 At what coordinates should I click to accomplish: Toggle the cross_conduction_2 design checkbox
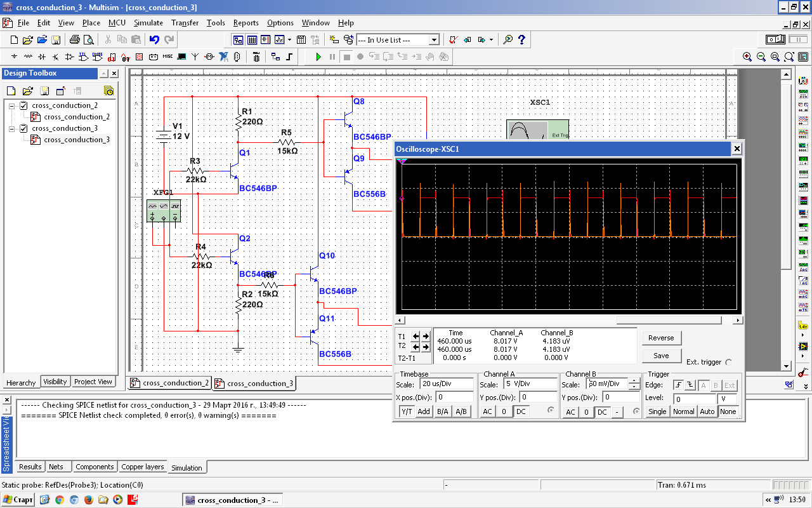point(24,105)
